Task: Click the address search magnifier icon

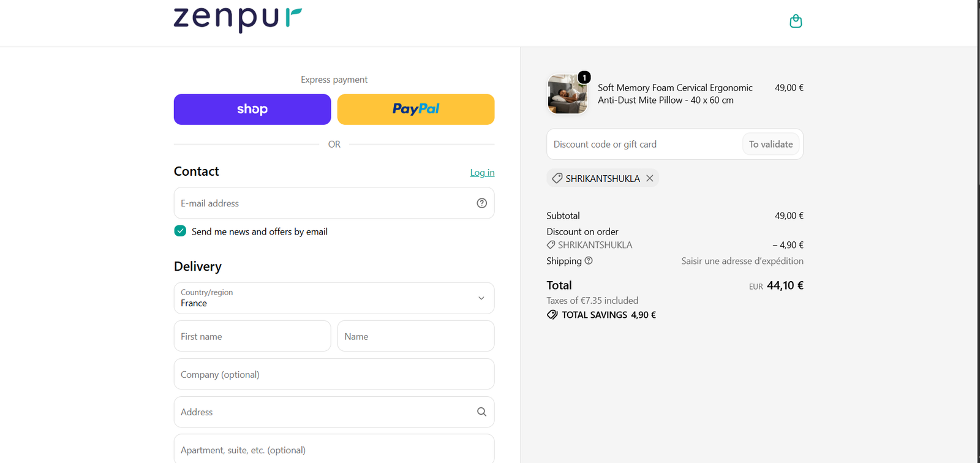Action: tap(482, 412)
